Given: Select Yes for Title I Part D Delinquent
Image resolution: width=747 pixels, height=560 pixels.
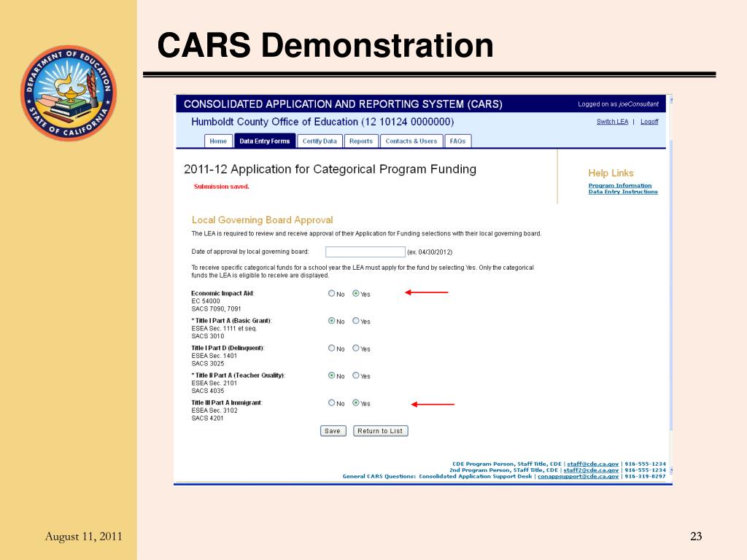Looking at the screenshot, I should [x=356, y=348].
